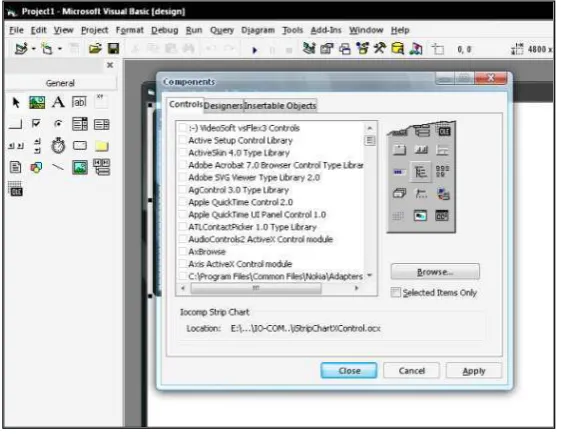The height and width of the screenshot is (434, 561).
Task: Select the Pointer tool in the toolbox
Action: 16,103
